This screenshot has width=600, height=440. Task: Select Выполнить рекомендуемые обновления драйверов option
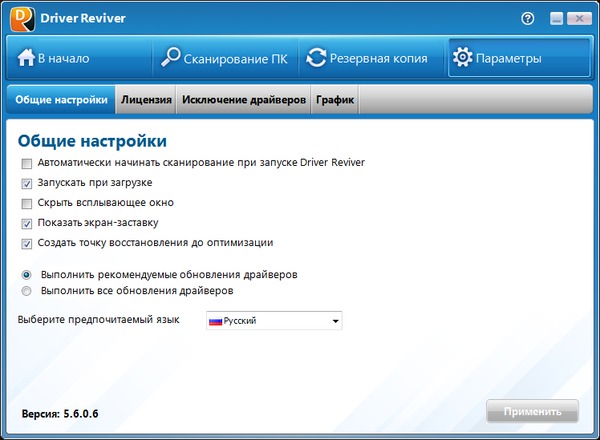click(x=27, y=274)
